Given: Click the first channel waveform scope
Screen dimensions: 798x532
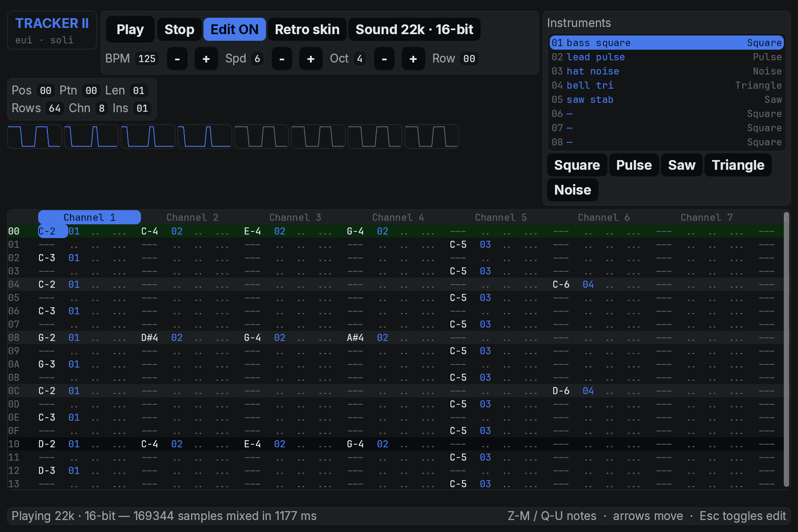Looking at the screenshot, I should coord(35,137).
